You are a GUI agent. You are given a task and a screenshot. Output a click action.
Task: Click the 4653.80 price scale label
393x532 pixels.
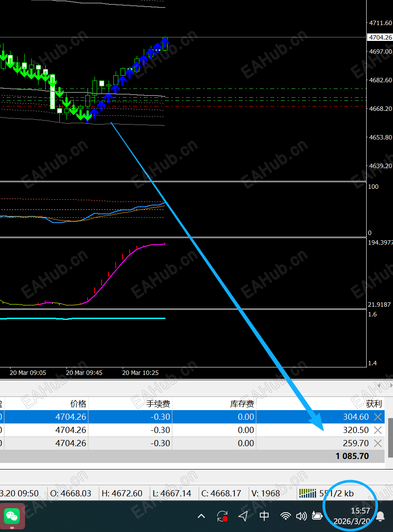point(381,137)
